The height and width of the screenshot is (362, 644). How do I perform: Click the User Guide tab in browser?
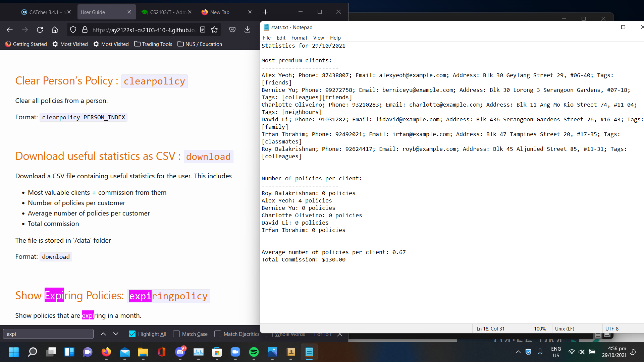(x=93, y=12)
